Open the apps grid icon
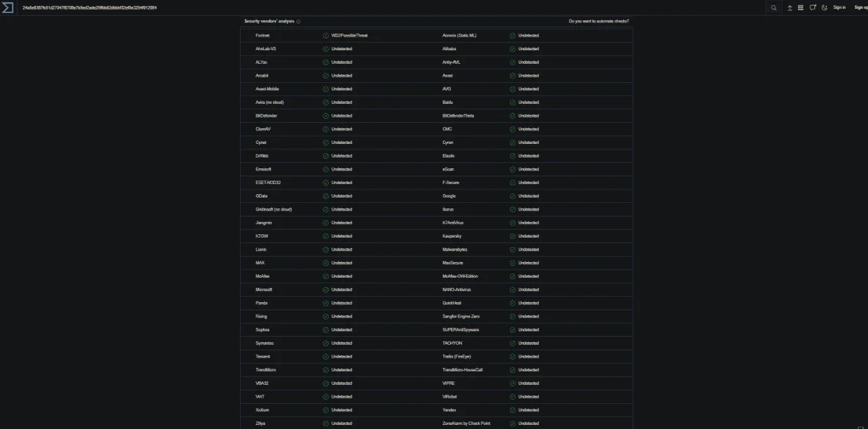868x429 pixels. [x=801, y=7]
